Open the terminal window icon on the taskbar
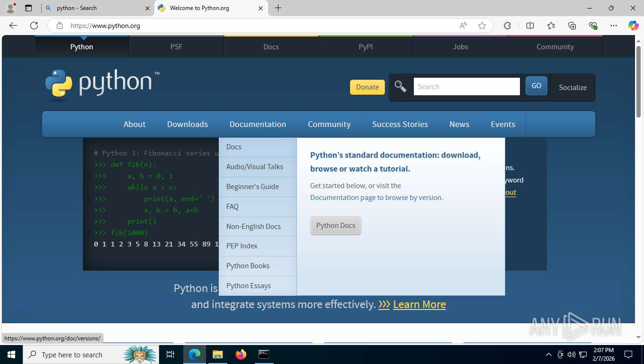 click(x=264, y=355)
